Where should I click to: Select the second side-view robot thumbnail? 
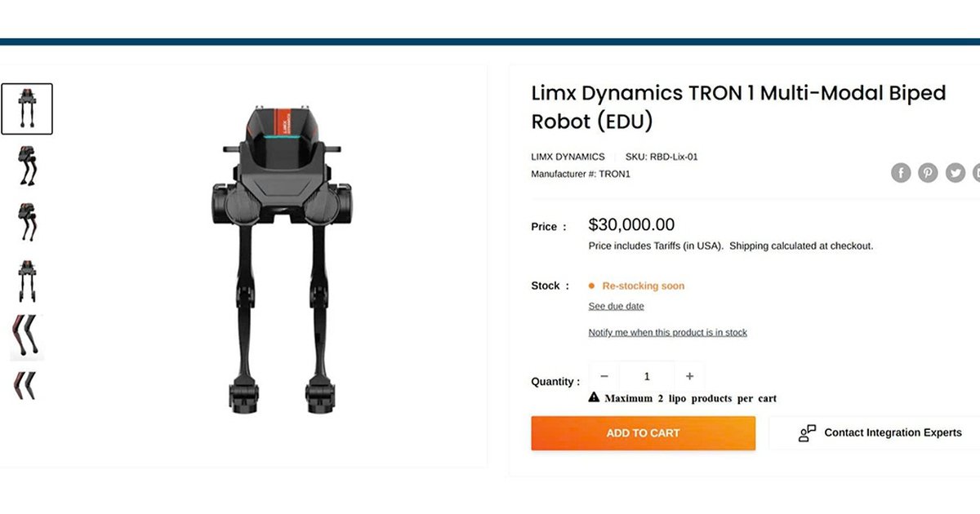pyautogui.click(x=27, y=165)
